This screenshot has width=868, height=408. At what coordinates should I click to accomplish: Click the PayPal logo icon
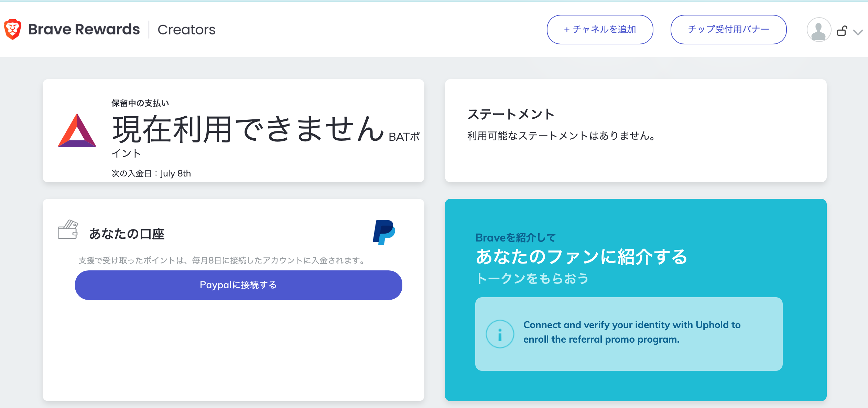tap(384, 232)
